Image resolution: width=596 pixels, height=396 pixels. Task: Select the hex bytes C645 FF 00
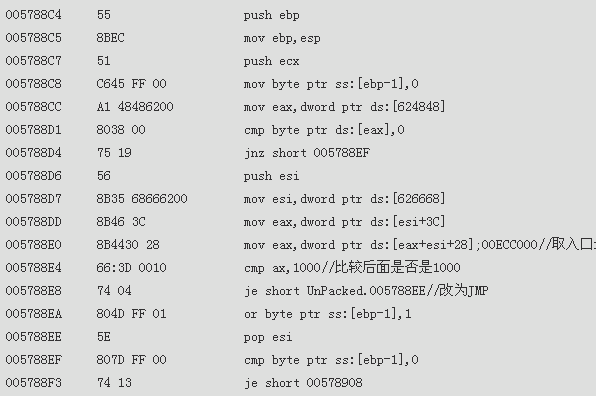(132, 84)
